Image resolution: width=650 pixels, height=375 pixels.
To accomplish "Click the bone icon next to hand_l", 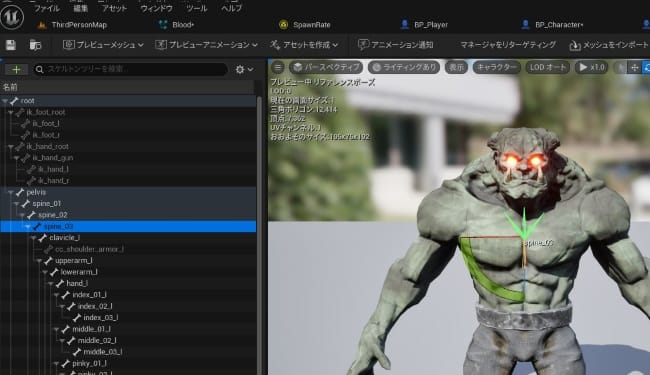I will click(x=60, y=283).
